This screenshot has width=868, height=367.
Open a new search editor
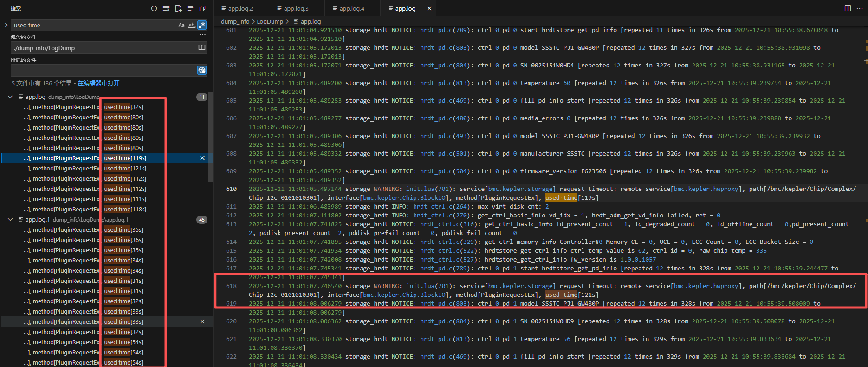pyautogui.click(x=178, y=8)
